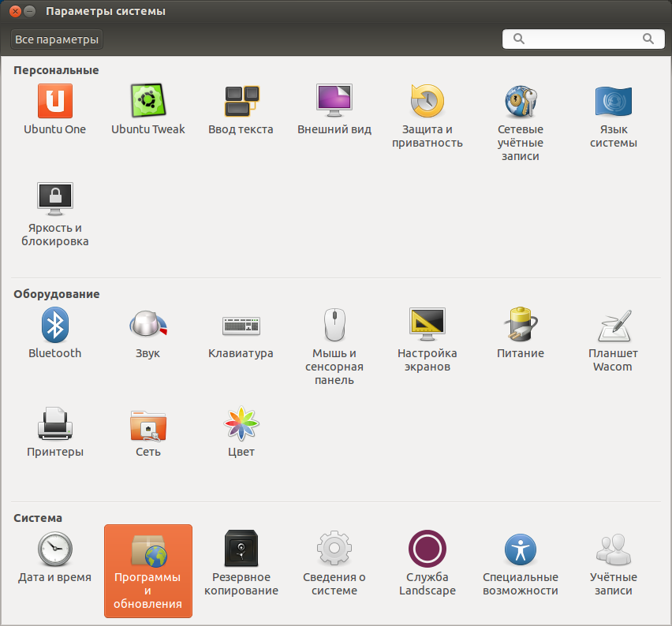The height and width of the screenshot is (626, 672).
Task: Open Учётные записи user accounts
Action: coord(614,564)
